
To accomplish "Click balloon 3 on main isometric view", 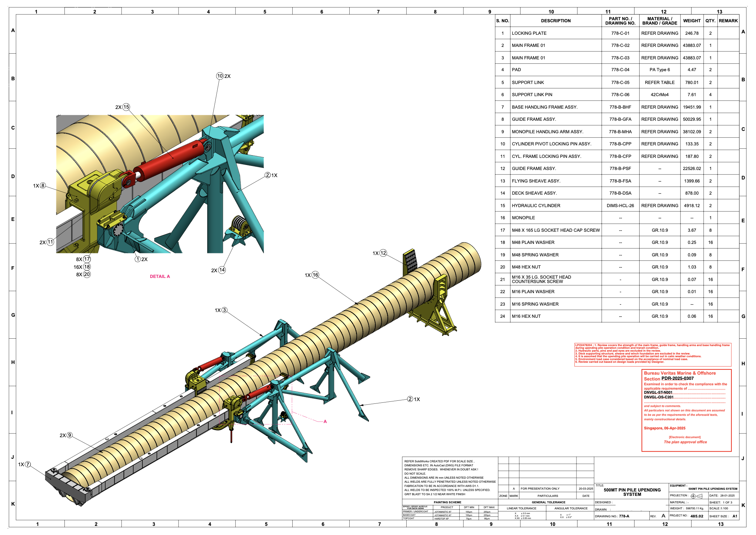I will pos(224,310).
